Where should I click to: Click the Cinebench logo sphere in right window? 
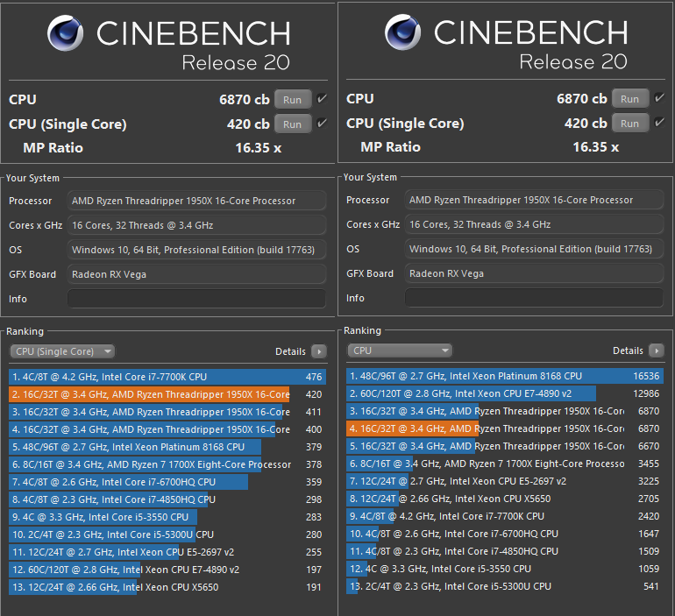tap(402, 32)
